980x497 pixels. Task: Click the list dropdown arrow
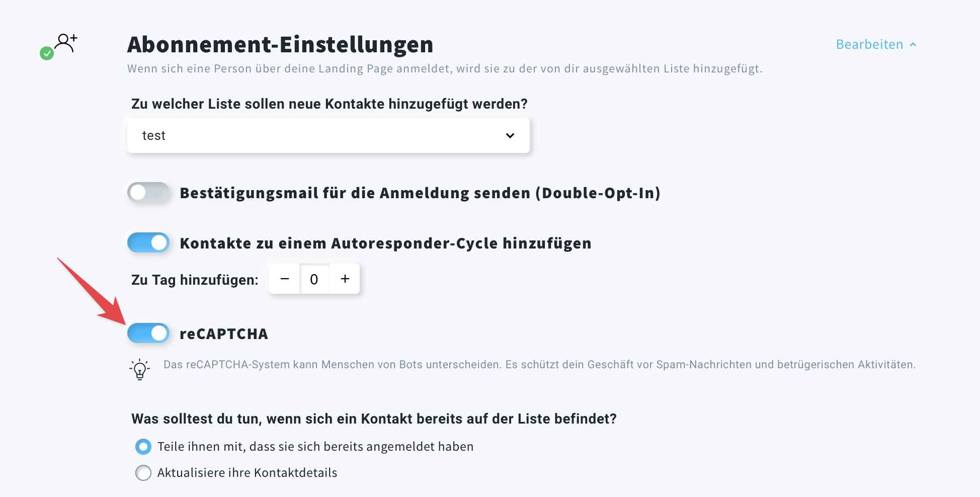pos(510,136)
